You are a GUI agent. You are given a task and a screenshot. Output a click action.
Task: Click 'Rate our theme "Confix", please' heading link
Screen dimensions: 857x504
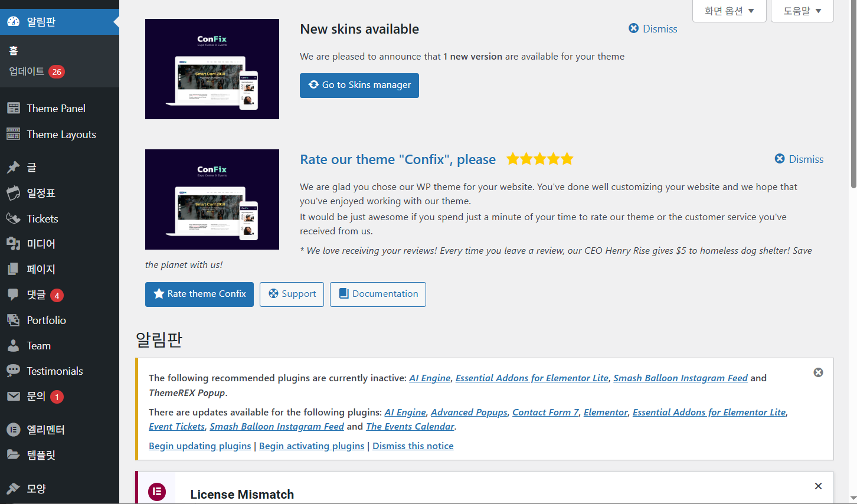click(x=398, y=159)
